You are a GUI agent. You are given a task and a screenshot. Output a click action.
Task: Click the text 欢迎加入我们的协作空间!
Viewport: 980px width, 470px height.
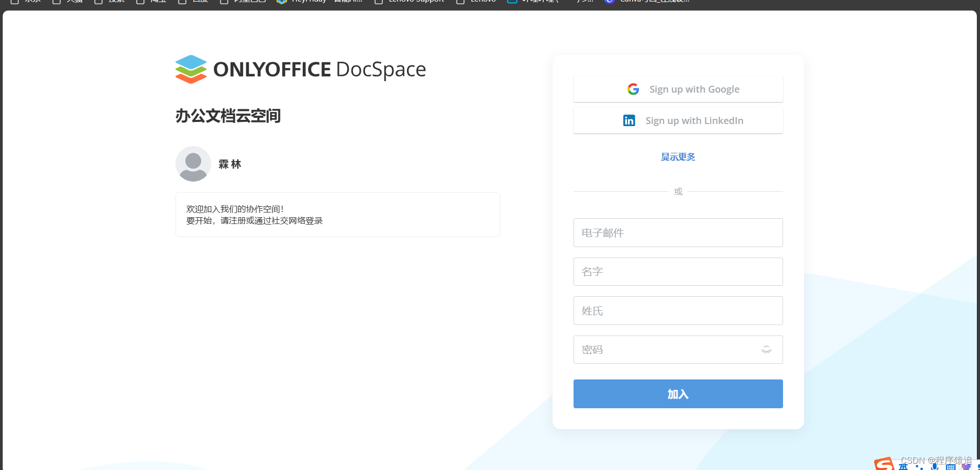(235, 209)
